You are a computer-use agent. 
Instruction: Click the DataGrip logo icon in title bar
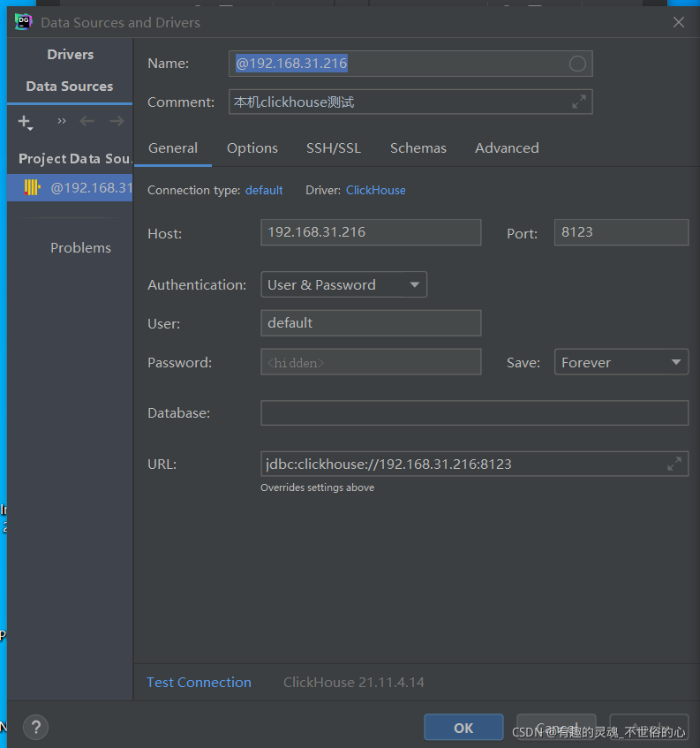coord(23,22)
